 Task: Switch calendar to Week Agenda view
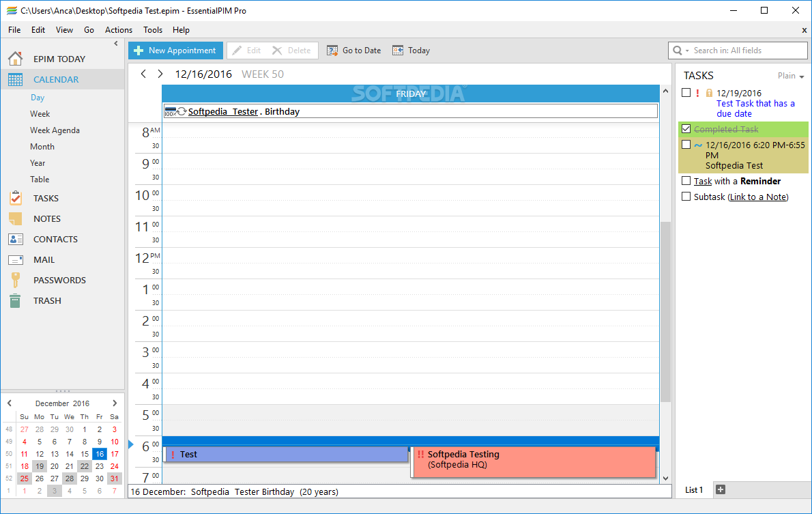(x=55, y=130)
